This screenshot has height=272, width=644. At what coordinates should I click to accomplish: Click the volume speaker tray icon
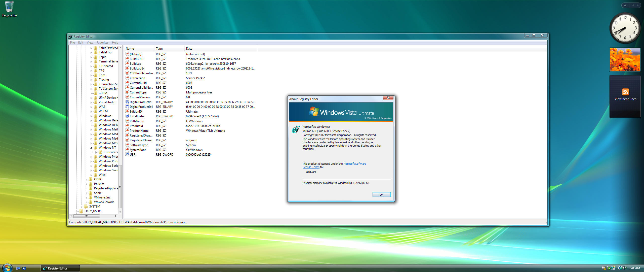625,268
